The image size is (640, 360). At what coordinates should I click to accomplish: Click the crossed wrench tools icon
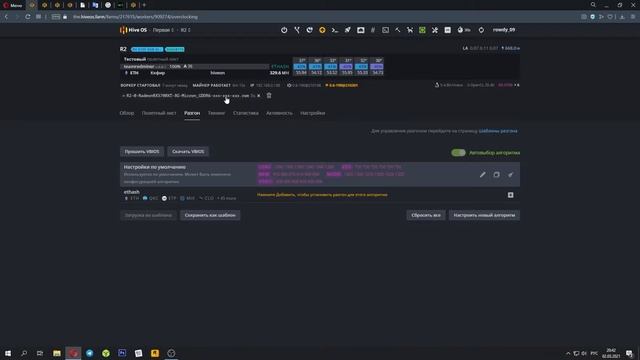[435, 30]
